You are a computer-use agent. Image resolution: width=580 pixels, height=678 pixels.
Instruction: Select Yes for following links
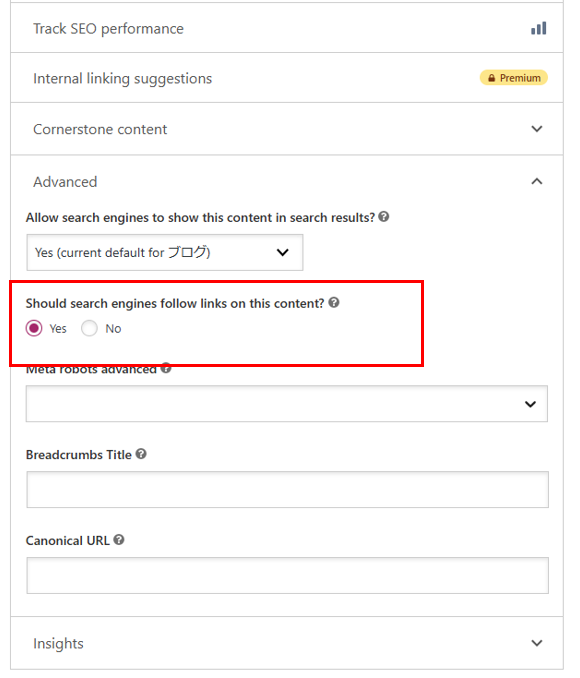(x=34, y=328)
